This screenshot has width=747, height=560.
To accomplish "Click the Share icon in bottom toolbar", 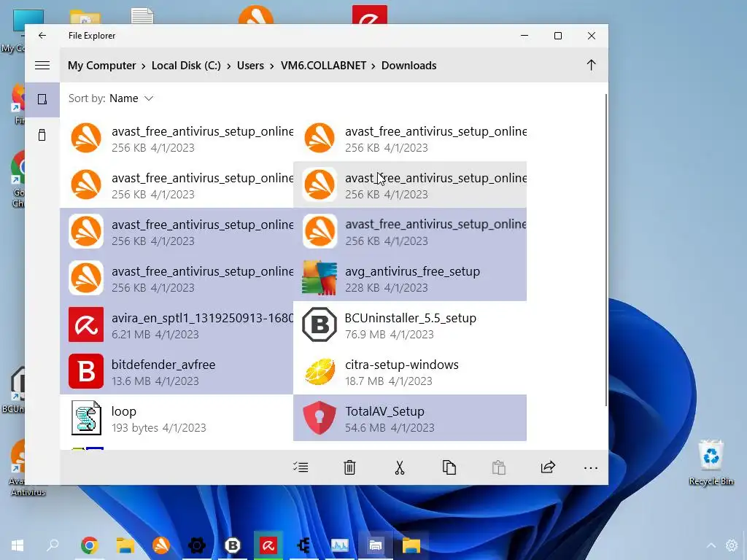I will click(x=548, y=467).
